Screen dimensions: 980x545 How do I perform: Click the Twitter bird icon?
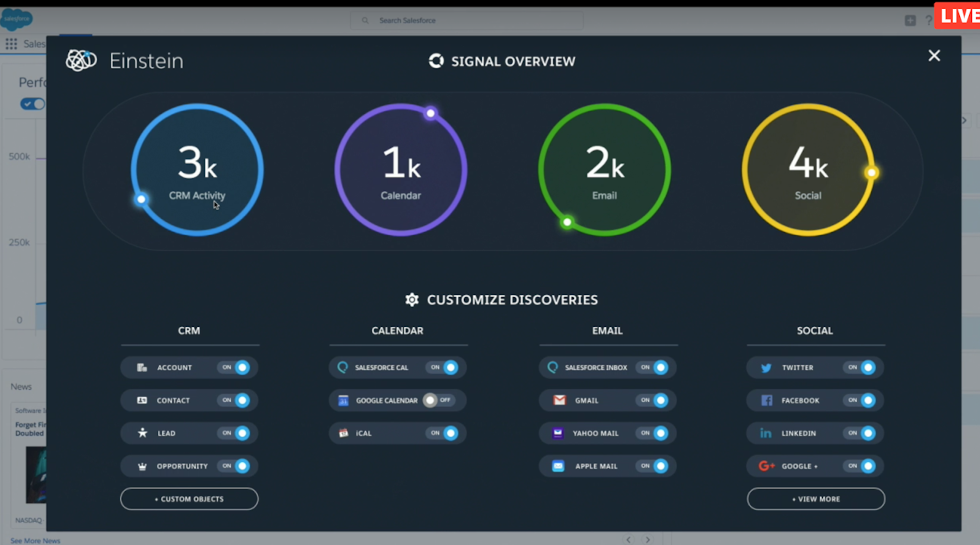click(766, 368)
